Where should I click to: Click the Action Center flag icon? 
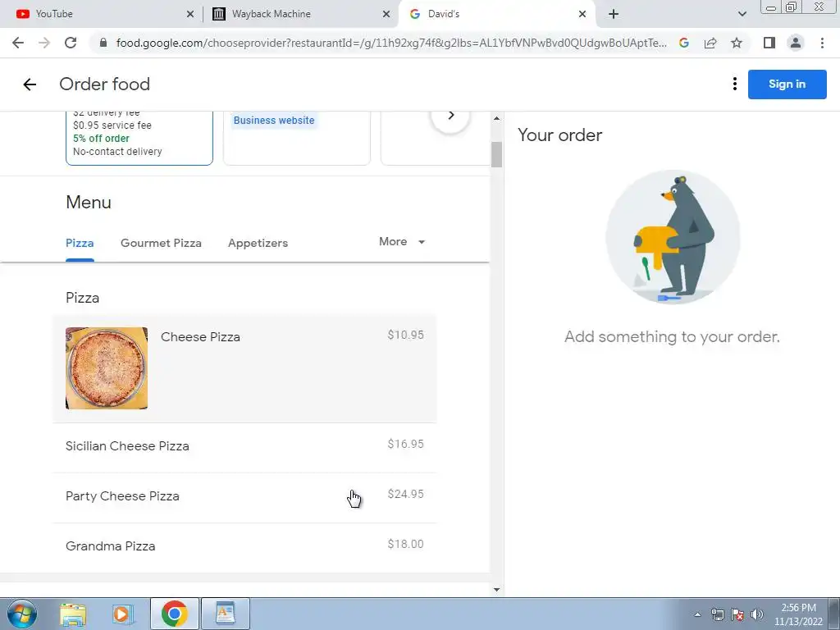pyautogui.click(x=737, y=614)
